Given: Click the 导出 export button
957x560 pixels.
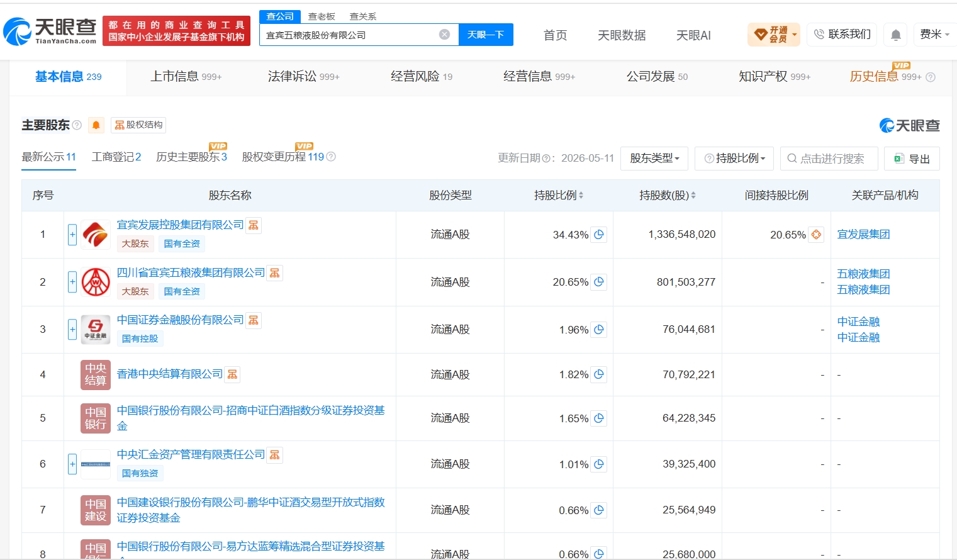Looking at the screenshot, I should (x=912, y=159).
